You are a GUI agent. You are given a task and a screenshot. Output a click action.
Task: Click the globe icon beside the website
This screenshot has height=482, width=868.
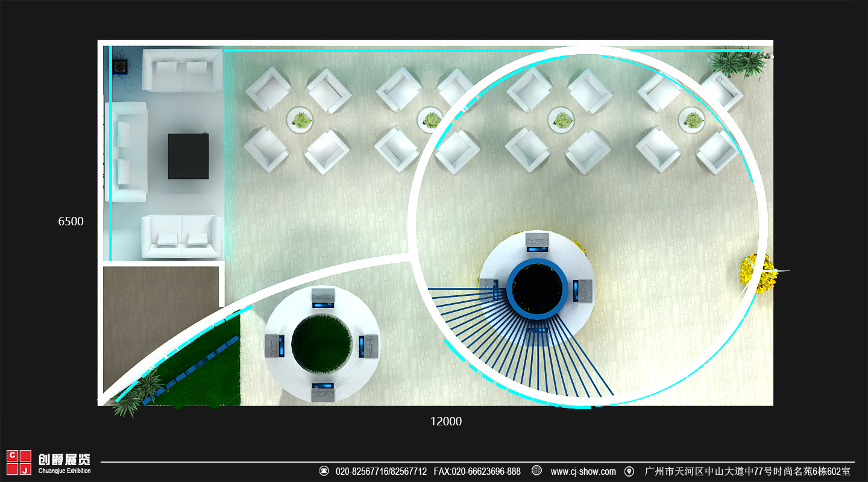coord(536,471)
